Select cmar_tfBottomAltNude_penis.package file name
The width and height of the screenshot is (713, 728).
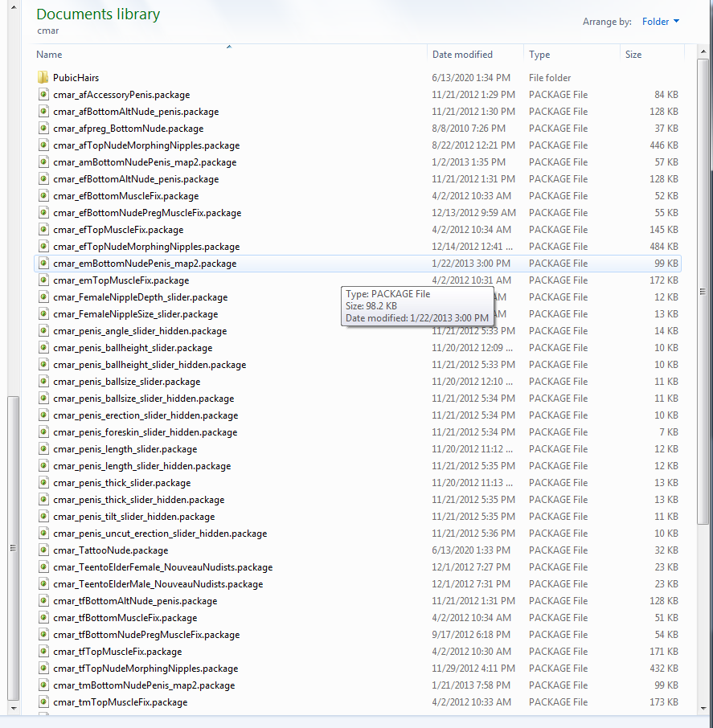tap(135, 601)
